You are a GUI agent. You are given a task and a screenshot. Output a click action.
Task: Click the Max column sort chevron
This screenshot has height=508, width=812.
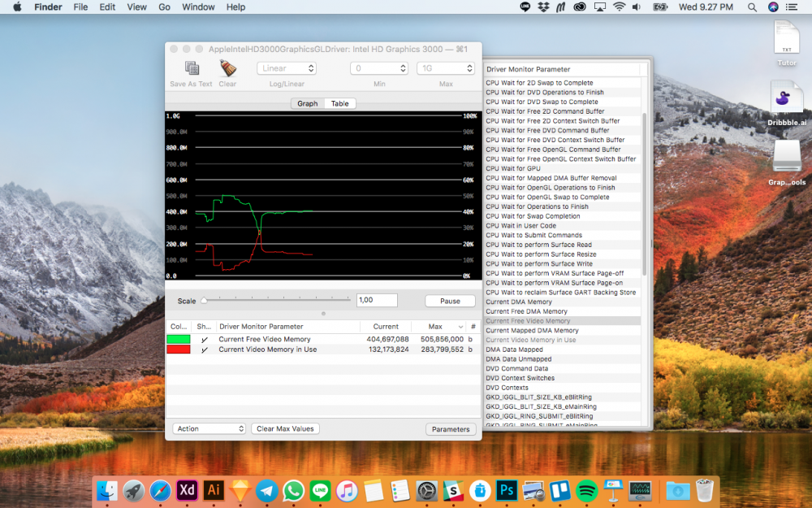(x=460, y=327)
